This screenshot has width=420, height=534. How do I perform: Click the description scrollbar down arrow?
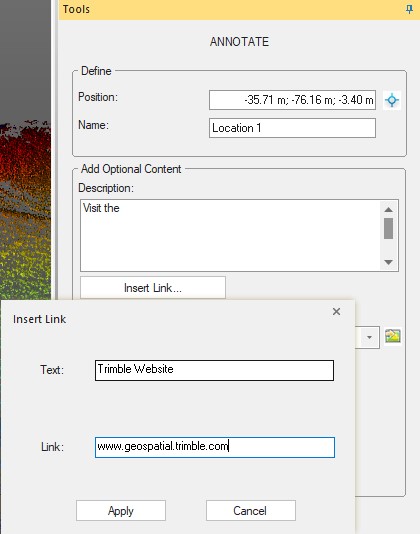click(388, 262)
